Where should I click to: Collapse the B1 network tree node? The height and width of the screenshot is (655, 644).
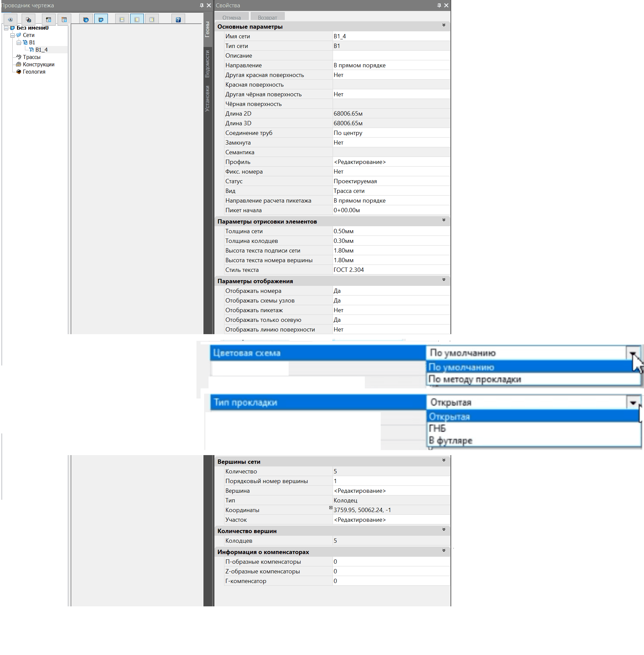click(19, 43)
